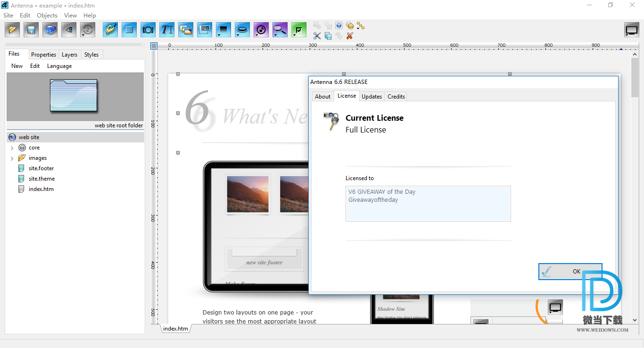644x348 pixels.
Task: Publish site with the globe icon
Action: (x=50, y=30)
